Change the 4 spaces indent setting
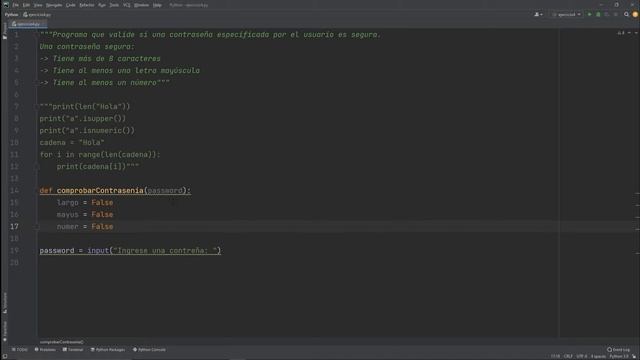Image resolution: width=640 pixels, height=360 pixels. pos(598,357)
